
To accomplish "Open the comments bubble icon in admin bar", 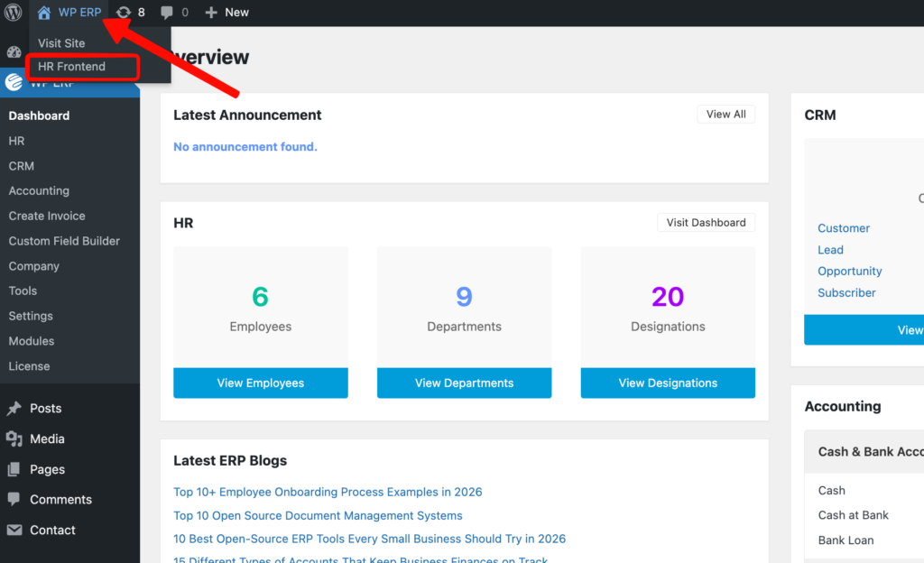I will [167, 13].
